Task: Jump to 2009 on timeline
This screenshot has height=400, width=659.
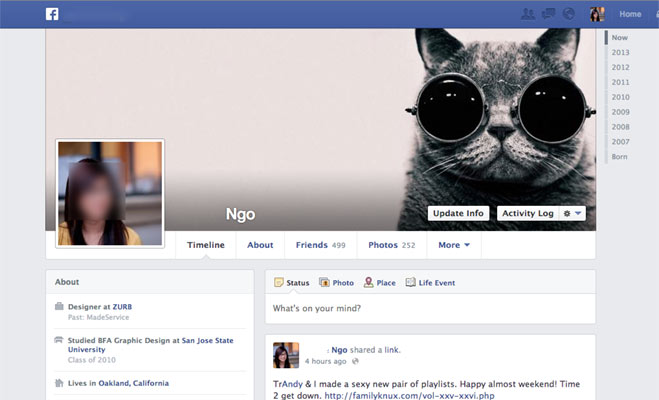Action: (620, 112)
